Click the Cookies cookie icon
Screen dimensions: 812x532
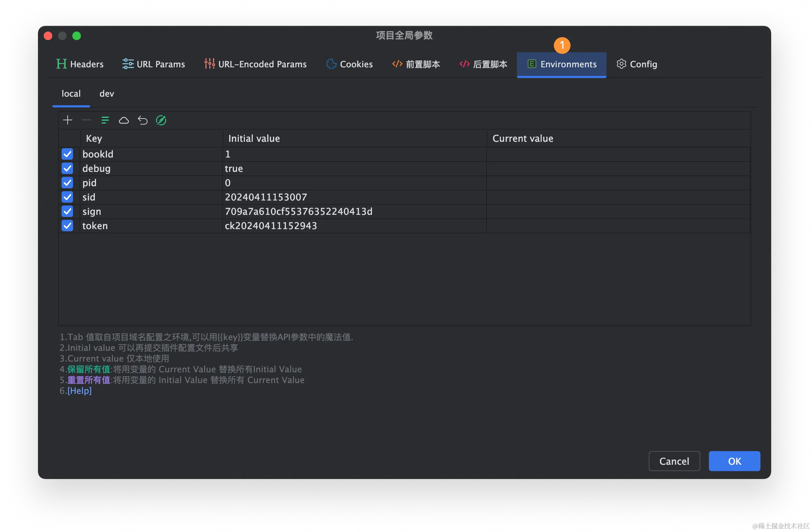coord(331,64)
